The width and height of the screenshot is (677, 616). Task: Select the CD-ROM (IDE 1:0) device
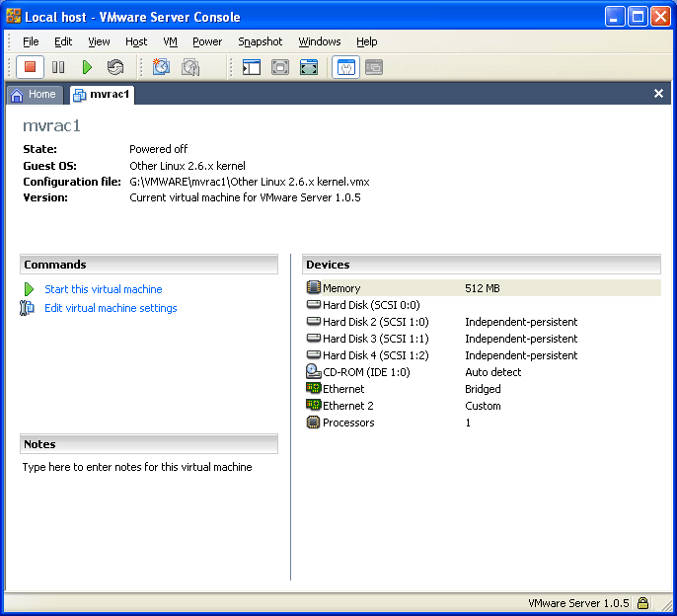[365, 372]
